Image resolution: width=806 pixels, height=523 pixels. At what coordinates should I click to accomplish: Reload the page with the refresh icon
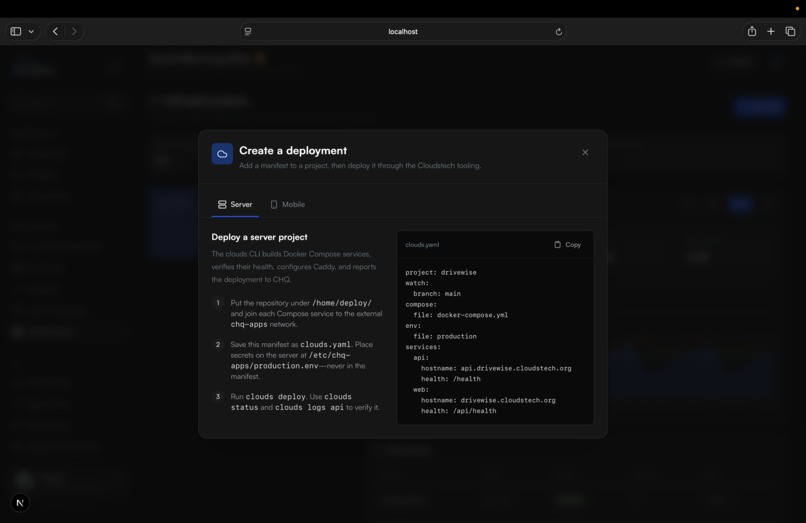559,32
